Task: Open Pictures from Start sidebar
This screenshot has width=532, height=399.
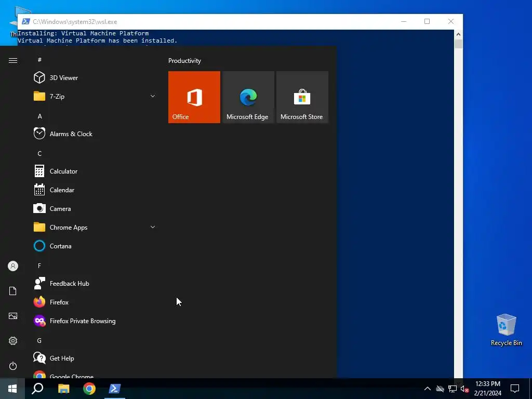Action: [13, 316]
